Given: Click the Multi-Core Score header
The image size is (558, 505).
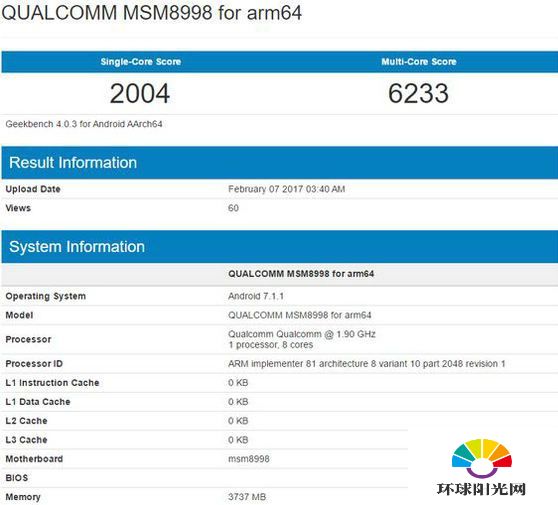Looking at the screenshot, I should (x=418, y=62).
